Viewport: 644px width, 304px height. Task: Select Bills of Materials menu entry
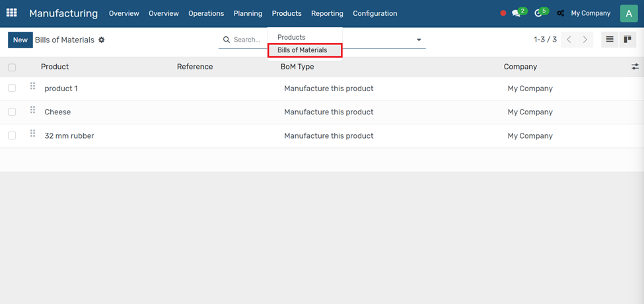pyautogui.click(x=303, y=50)
